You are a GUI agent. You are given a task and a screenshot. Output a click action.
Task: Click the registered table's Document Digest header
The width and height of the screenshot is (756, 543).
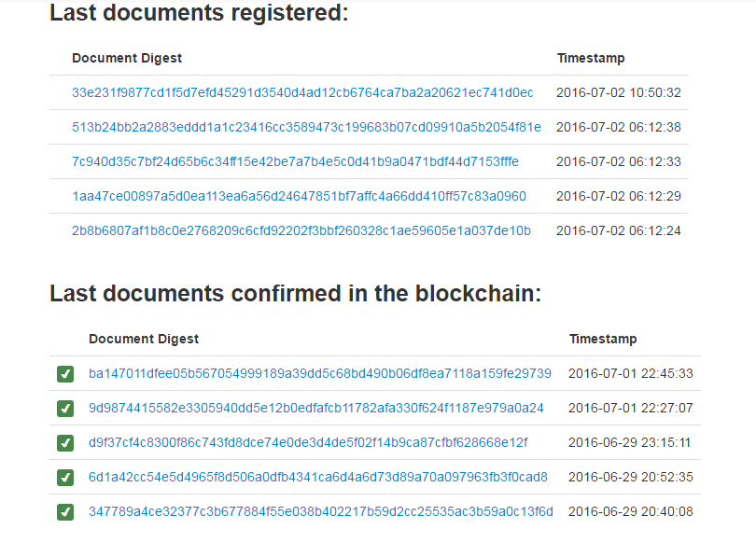(x=127, y=58)
